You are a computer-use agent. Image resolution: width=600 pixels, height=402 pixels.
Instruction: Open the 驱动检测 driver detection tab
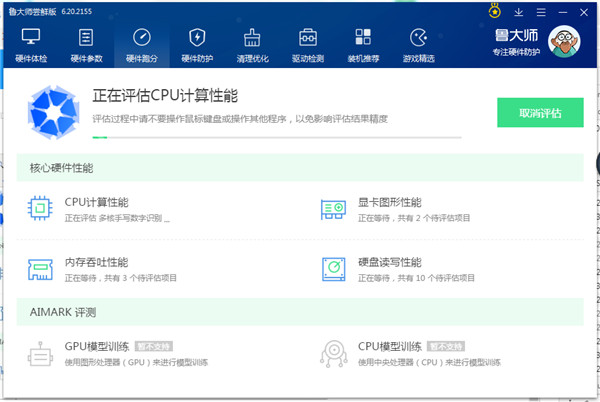308,45
